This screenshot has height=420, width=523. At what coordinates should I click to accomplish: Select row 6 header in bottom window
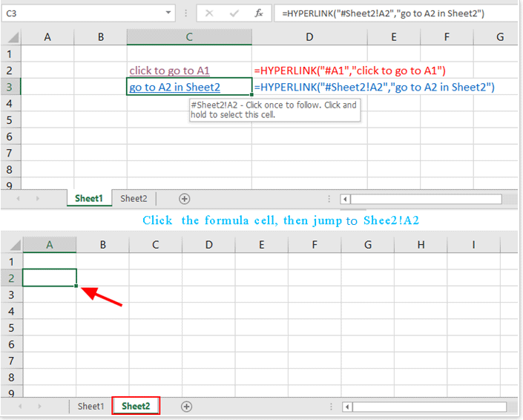(11, 344)
